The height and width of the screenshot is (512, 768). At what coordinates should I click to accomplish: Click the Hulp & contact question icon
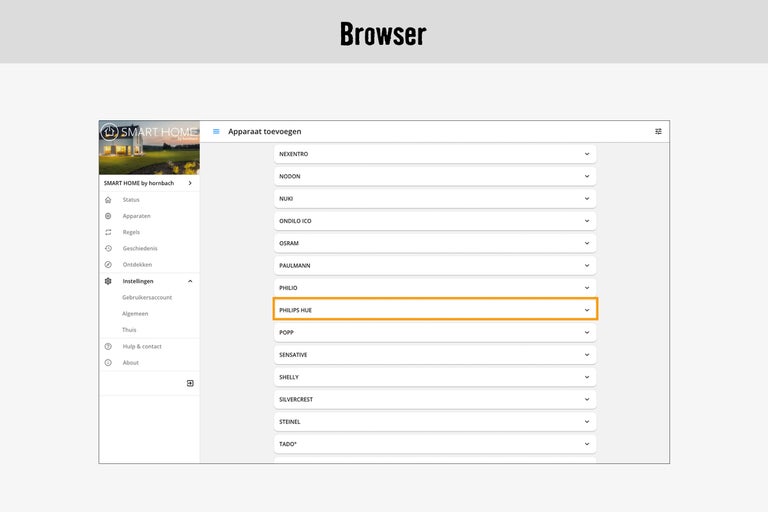[108, 346]
